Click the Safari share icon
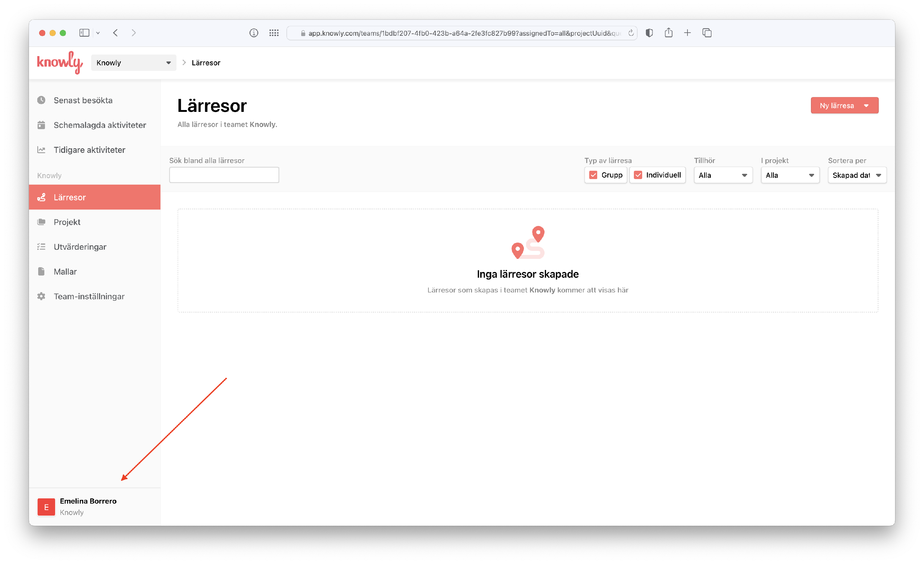The height and width of the screenshot is (564, 924). click(x=668, y=33)
